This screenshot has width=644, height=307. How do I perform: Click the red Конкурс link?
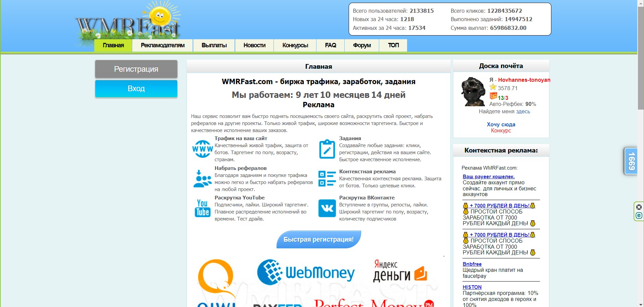point(501,131)
